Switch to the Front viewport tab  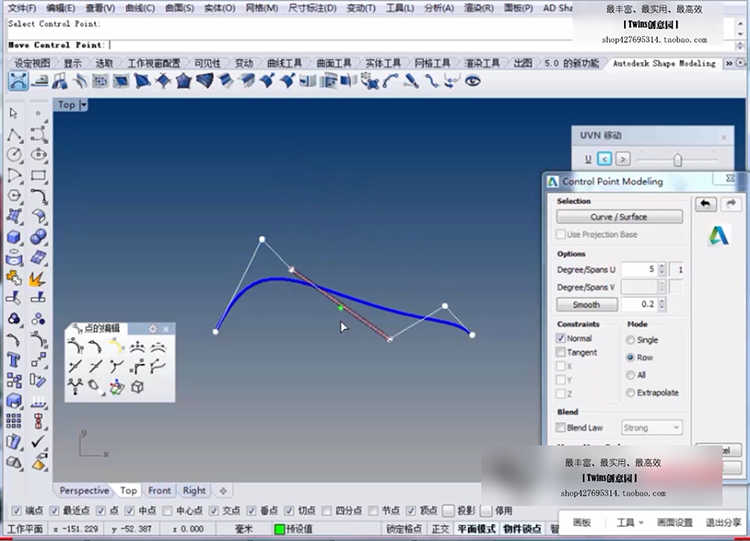click(x=159, y=490)
